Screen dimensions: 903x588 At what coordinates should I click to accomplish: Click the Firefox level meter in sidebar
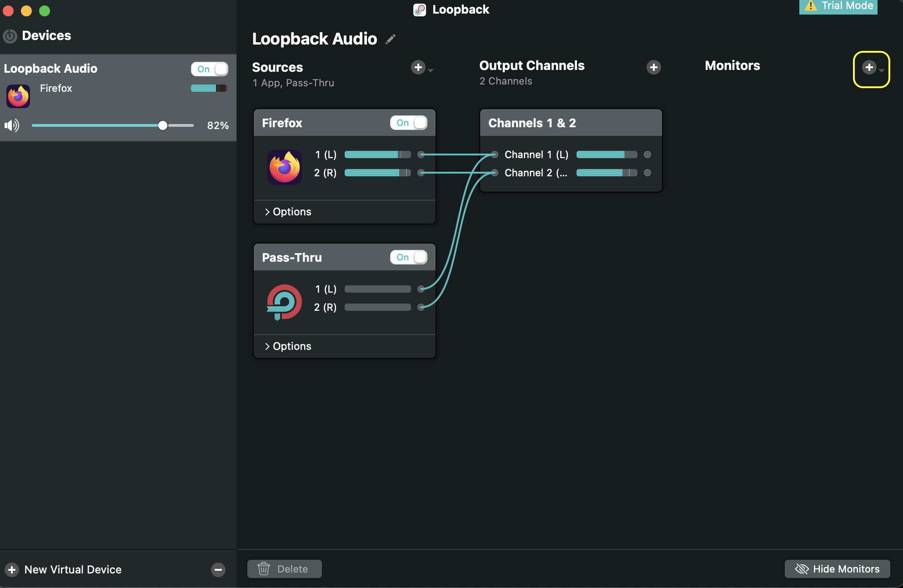pyautogui.click(x=209, y=88)
